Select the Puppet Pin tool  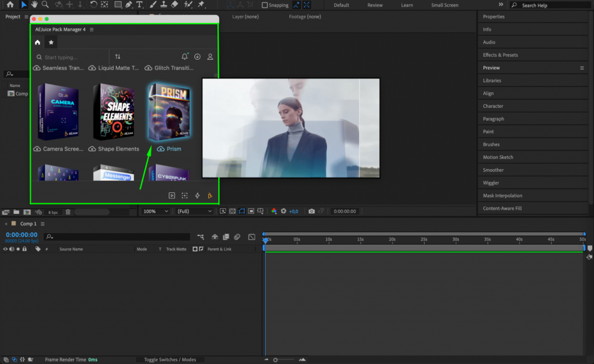[x=200, y=5]
